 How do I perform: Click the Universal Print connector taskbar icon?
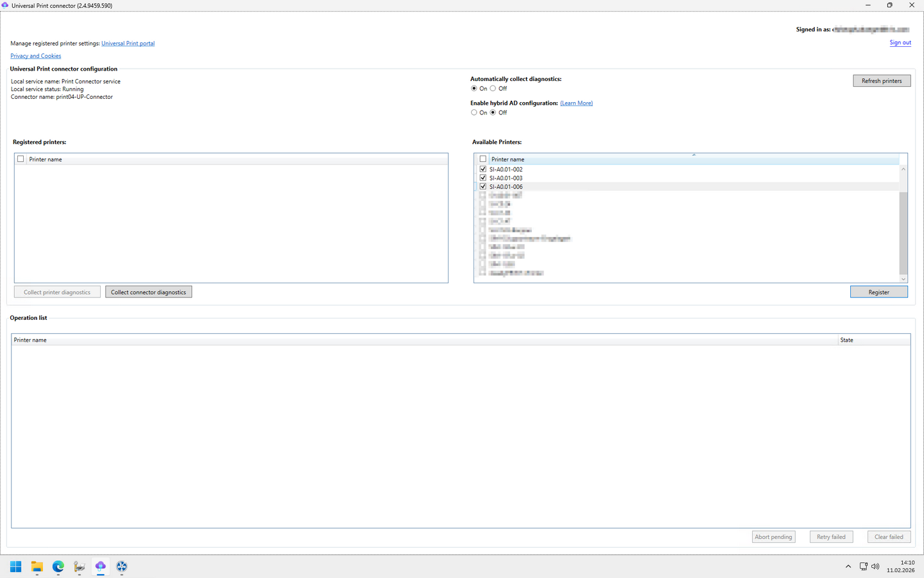coord(101,566)
